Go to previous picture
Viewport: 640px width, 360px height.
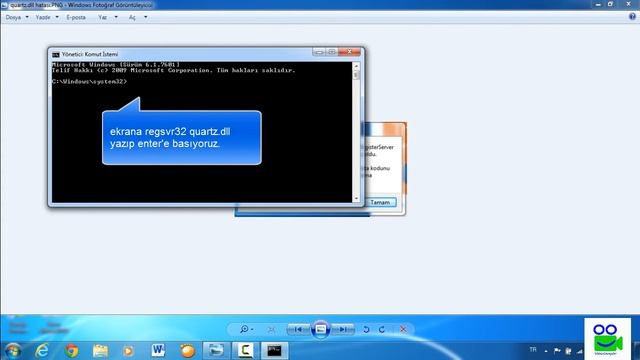point(298,329)
